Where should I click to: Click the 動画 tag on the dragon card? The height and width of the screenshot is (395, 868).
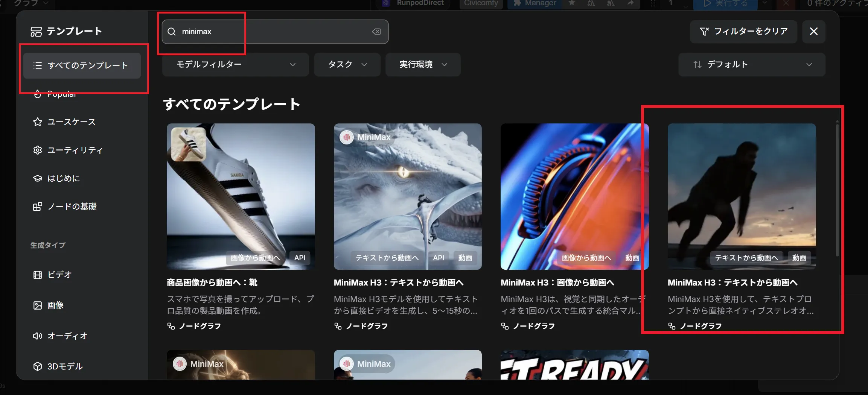point(465,258)
